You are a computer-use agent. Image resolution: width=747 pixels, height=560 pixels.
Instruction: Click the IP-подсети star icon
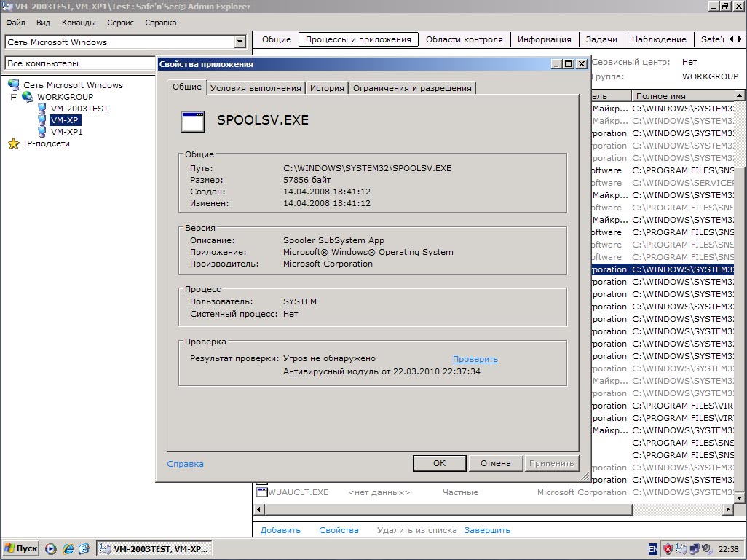14,144
